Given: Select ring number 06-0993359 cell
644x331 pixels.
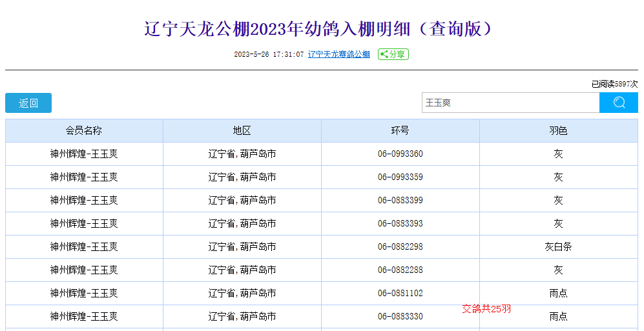Looking at the screenshot, I should (400, 177).
